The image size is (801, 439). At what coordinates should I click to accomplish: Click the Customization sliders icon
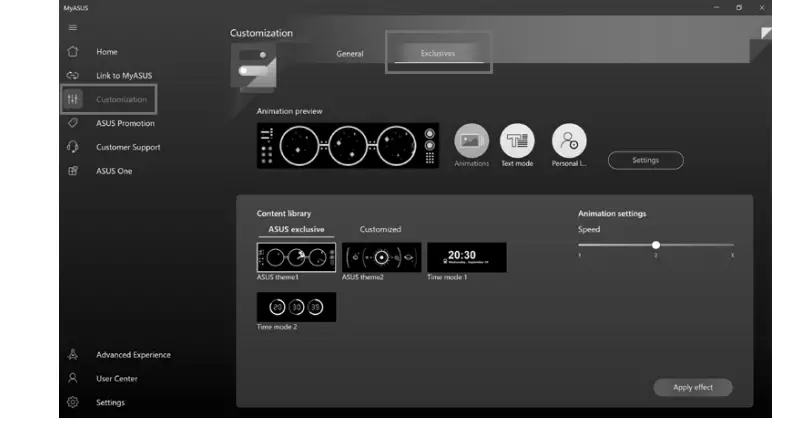click(73, 99)
